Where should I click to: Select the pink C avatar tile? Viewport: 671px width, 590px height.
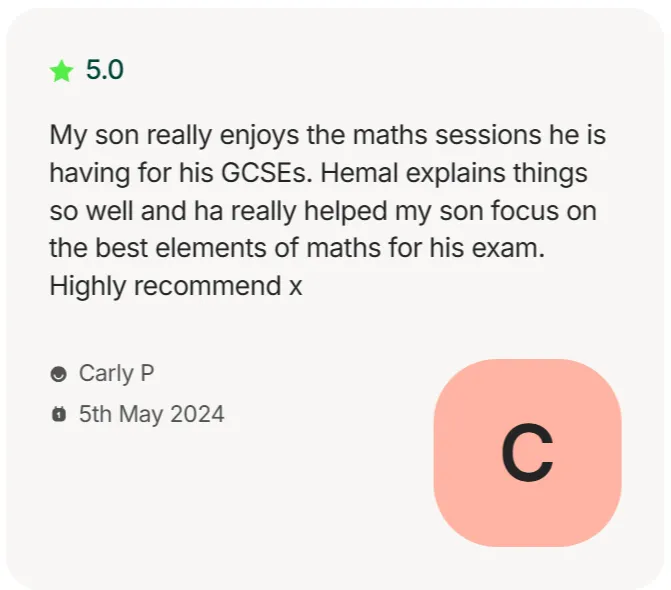point(527,453)
